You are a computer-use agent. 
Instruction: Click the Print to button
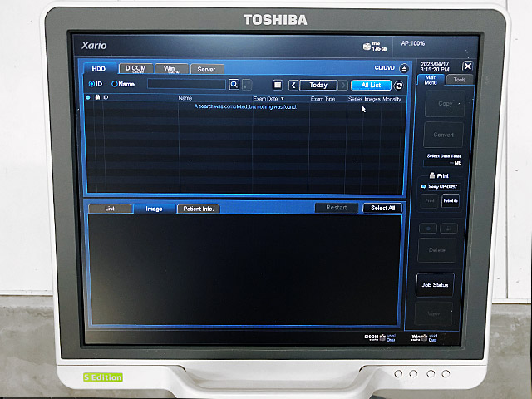pyautogui.click(x=451, y=201)
